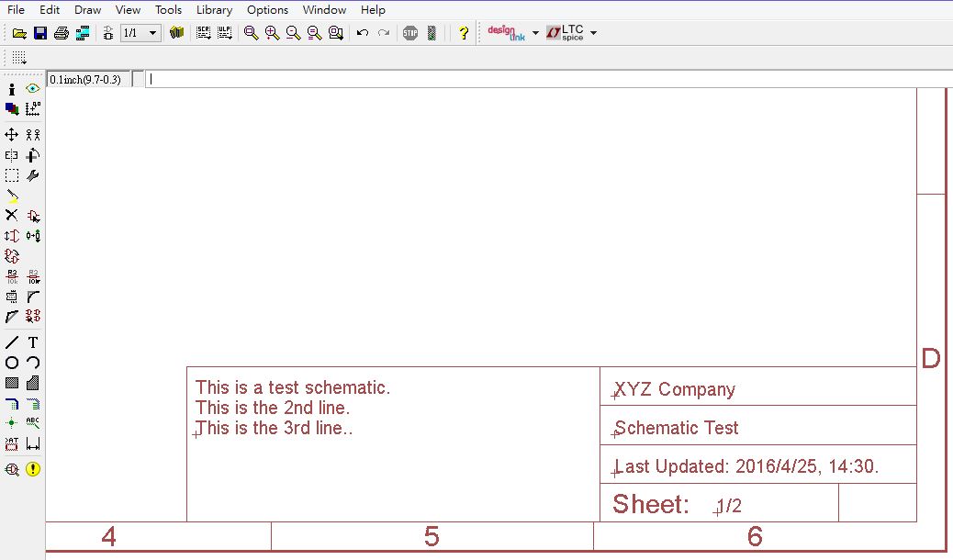This screenshot has width=953, height=560.
Task: Switch to board with Board icon
Action: [x=108, y=33]
